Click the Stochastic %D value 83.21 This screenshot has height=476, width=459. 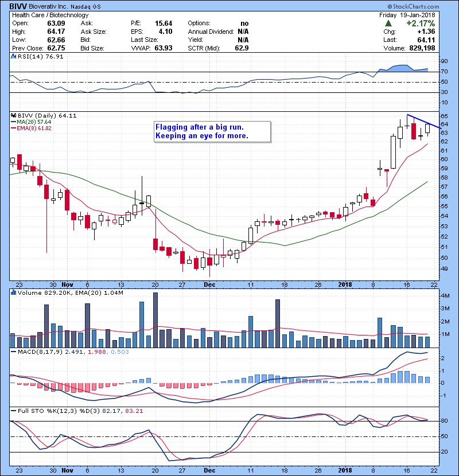pos(134,411)
